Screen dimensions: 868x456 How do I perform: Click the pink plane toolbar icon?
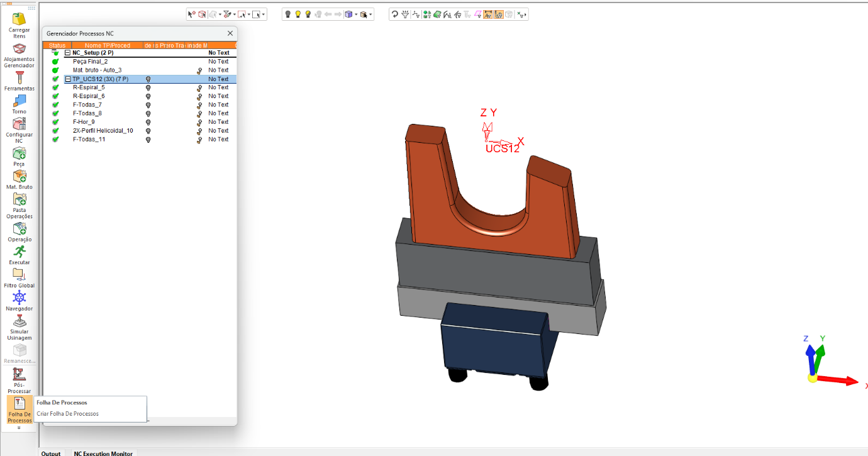478,14
